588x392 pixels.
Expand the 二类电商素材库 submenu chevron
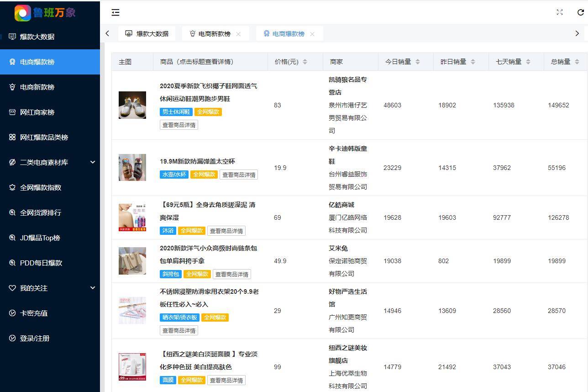(93, 162)
